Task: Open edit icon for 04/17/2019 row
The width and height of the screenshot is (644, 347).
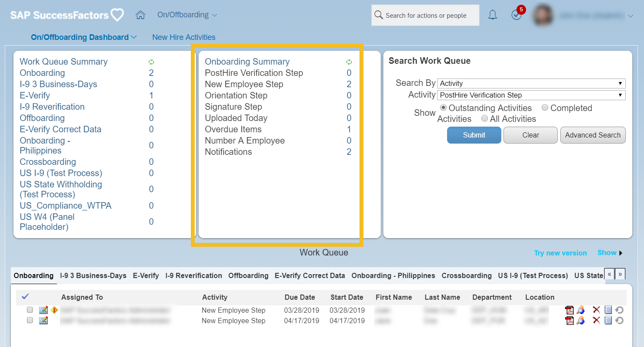Action: [43, 321]
